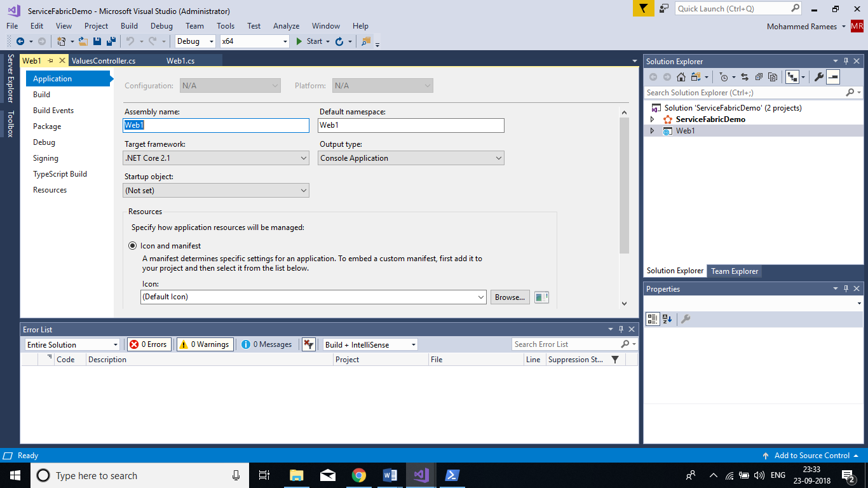Click the Categorized icon in Properties panel

pos(653,319)
